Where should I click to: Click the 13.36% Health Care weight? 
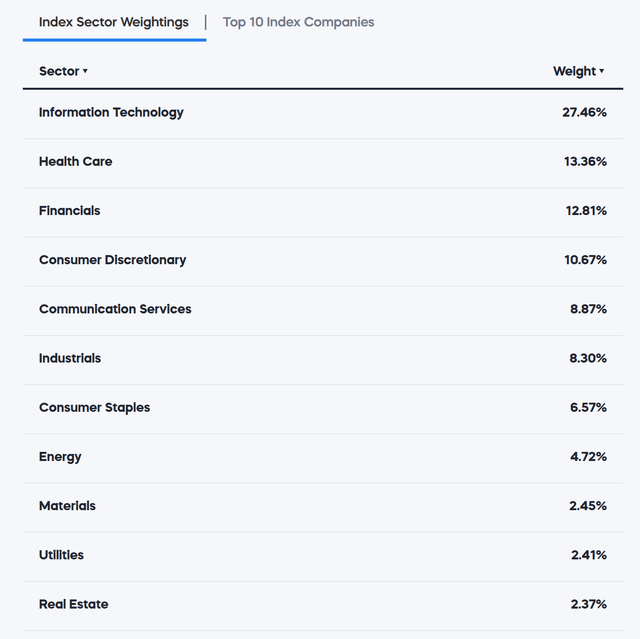pyautogui.click(x=584, y=161)
